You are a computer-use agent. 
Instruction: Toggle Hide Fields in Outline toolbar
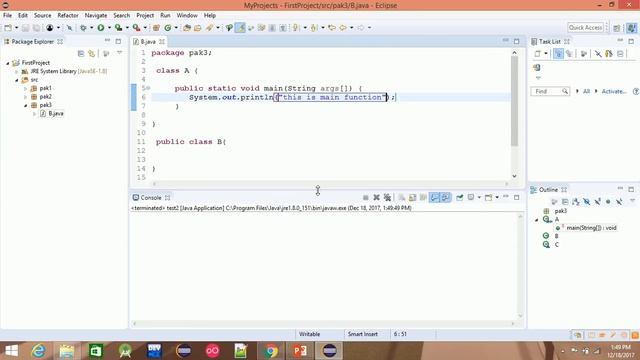click(x=587, y=202)
